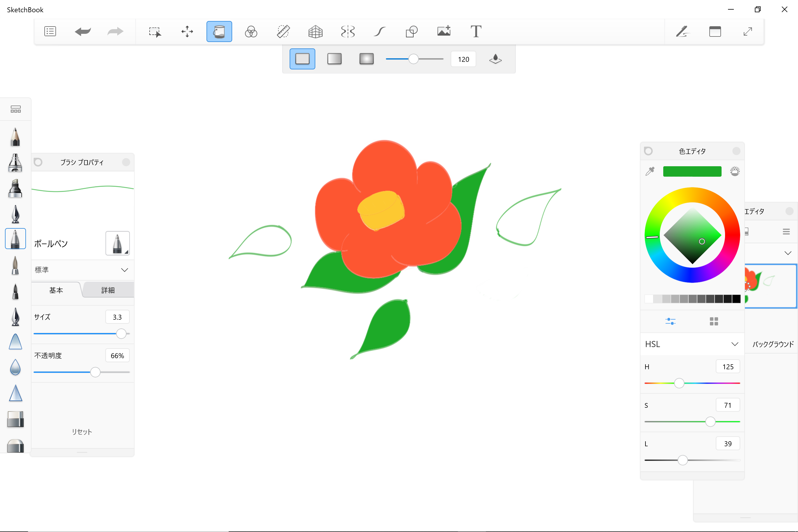Image resolution: width=798 pixels, height=532 pixels.
Task: Click the リセット button
Action: click(x=82, y=432)
